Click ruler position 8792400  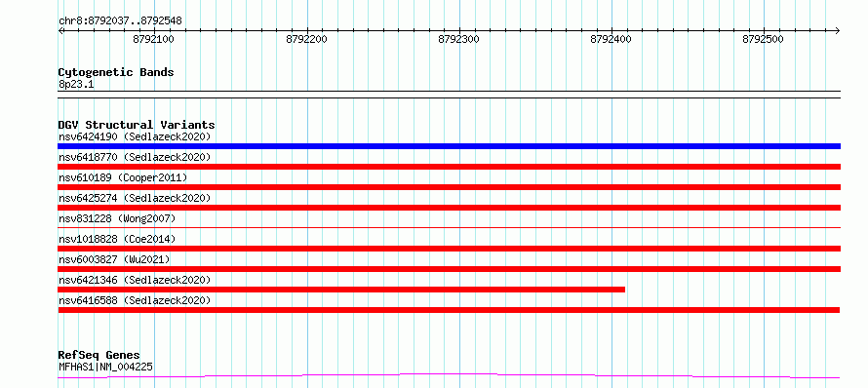coord(612,39)
